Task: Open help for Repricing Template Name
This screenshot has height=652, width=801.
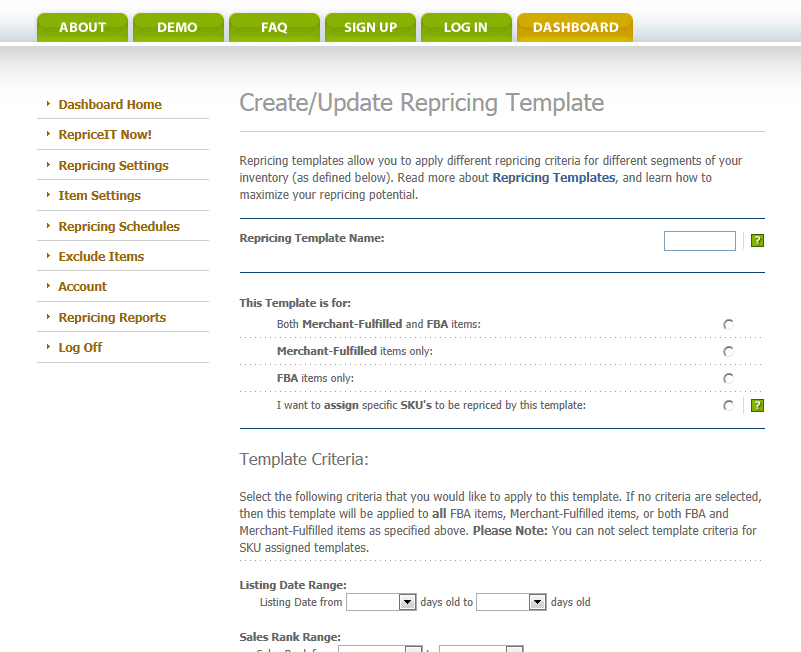Action: tap(757, 240)
